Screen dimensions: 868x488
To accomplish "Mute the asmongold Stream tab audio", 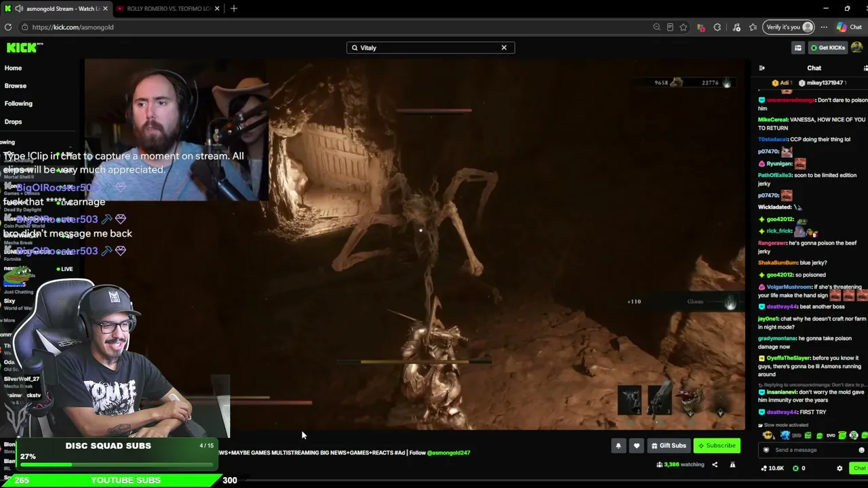I will click(20, 9).
